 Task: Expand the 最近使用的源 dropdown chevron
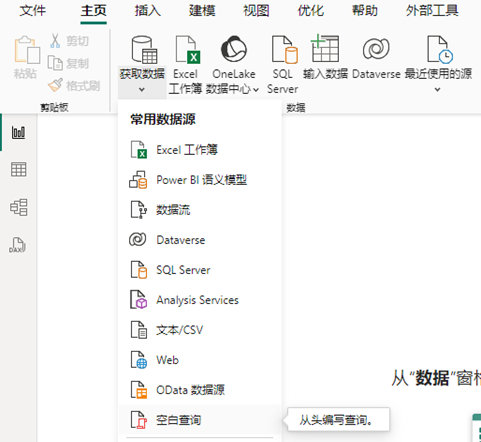click(438, 90)
